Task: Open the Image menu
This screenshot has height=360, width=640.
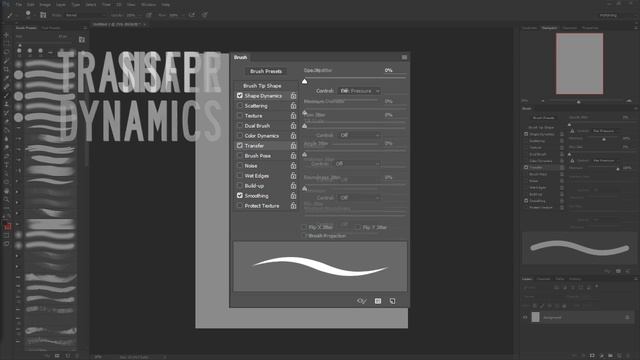Action: [45, 4]
